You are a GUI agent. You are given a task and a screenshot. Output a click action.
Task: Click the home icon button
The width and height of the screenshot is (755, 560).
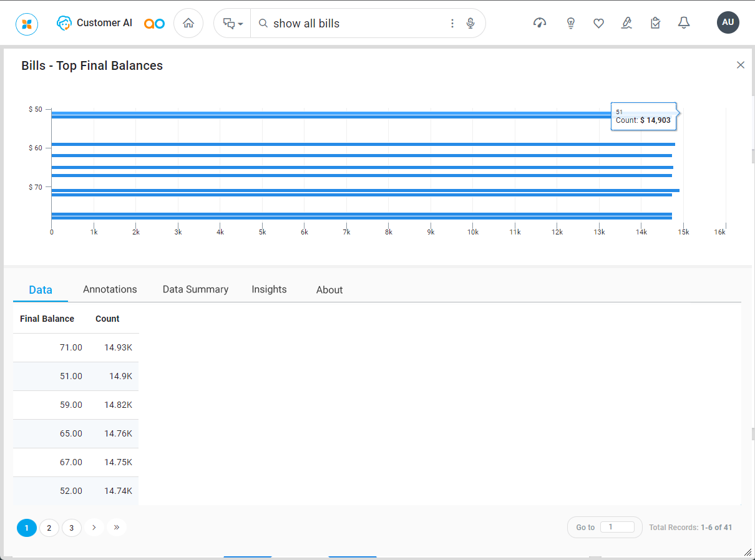pyautogui.click(x=188, y=24)
